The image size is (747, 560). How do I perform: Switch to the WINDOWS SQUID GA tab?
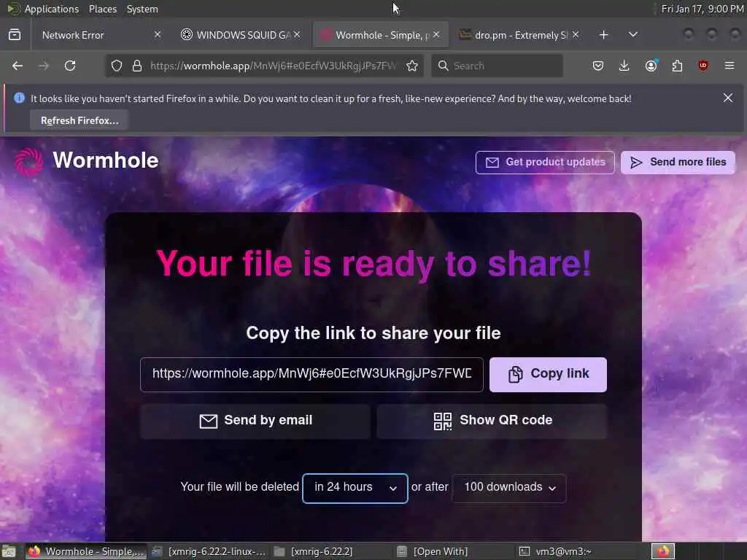(x=239, y=35)
